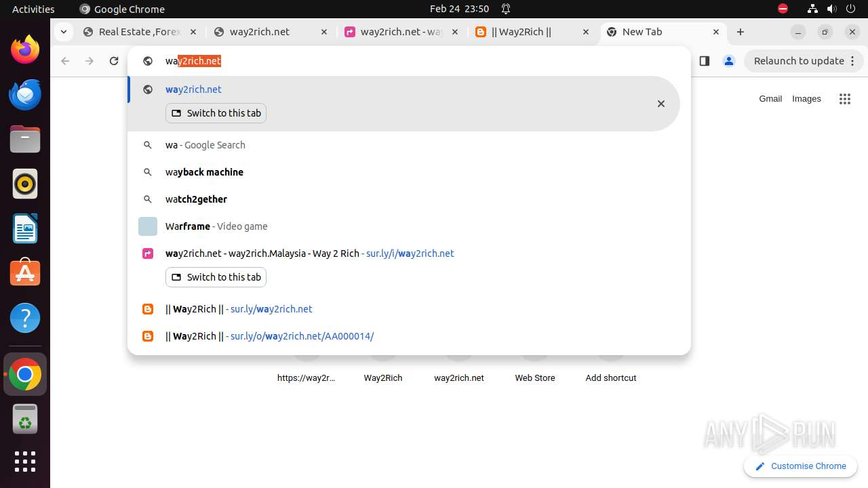Open the Google apps grid

(844, 99)
